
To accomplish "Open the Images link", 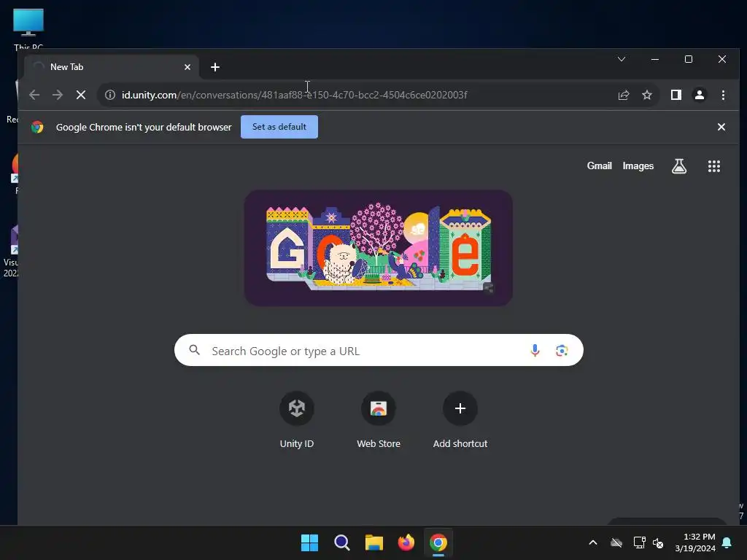I will coord(638,166).
